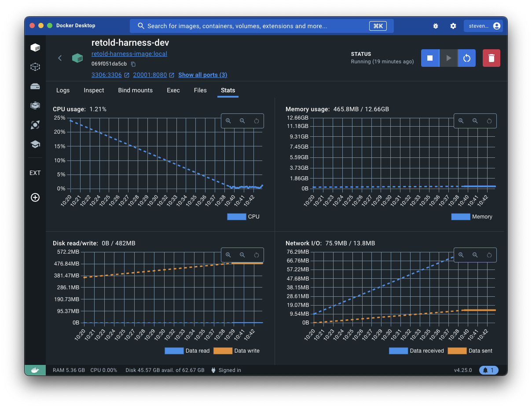Click Show all ports (3)
532x408 pixels.
point(202,75)
